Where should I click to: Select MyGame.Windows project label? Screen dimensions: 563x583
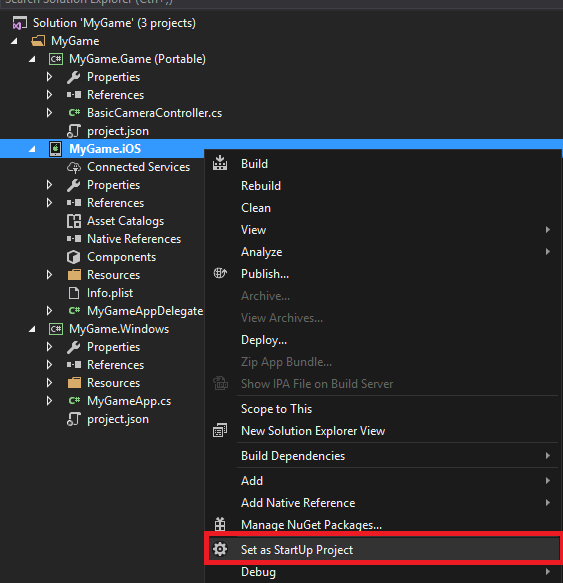[x=119, y=329]
